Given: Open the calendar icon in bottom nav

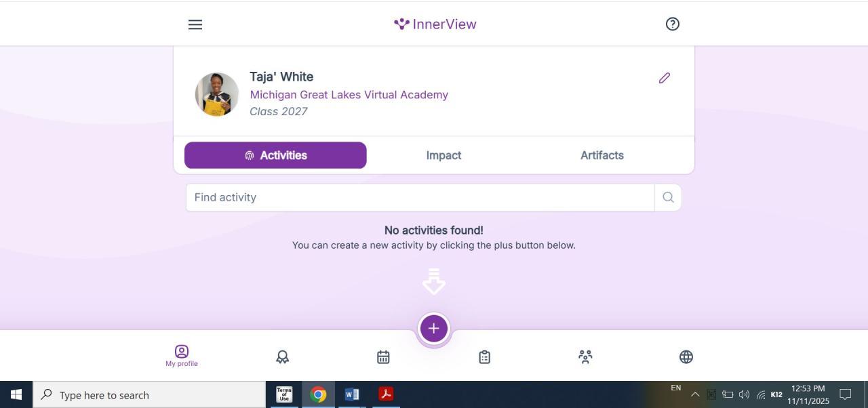Looking at the screenshot, I should click(x=383, y=357).
